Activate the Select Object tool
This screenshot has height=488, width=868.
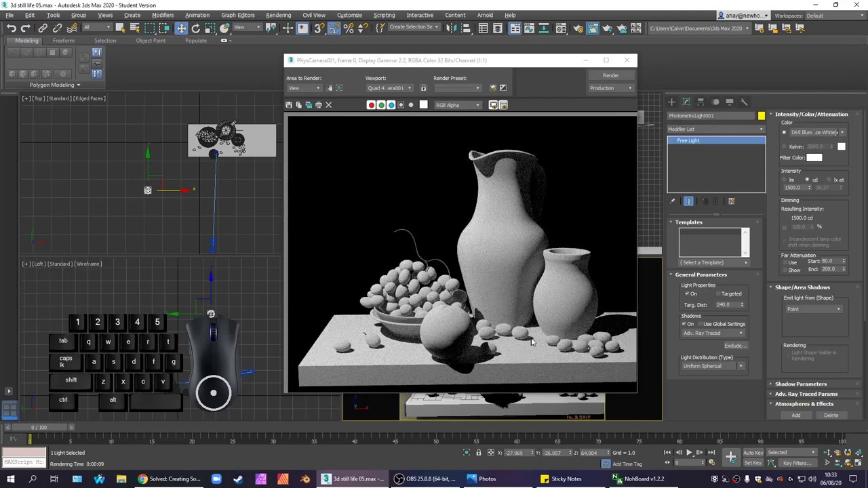click(120, 28)
